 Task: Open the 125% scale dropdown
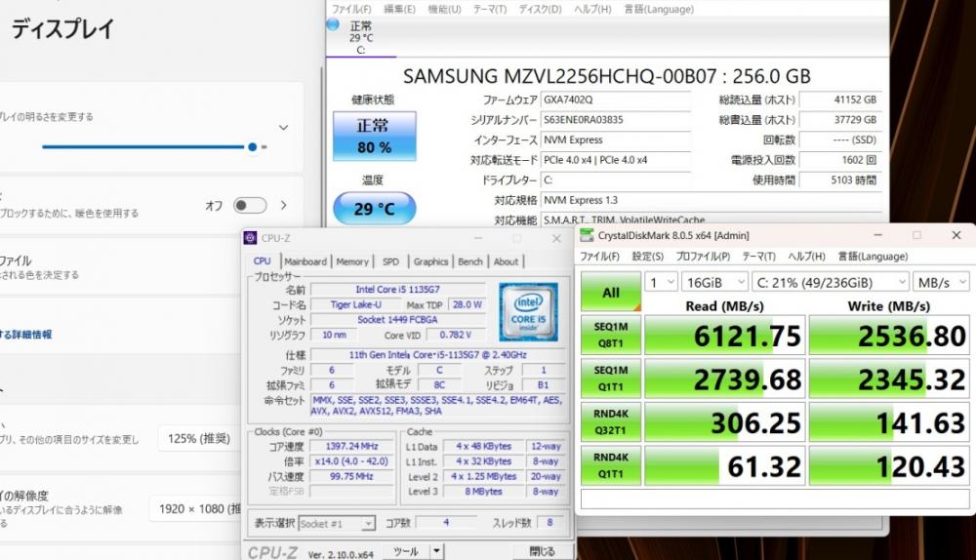199,439
